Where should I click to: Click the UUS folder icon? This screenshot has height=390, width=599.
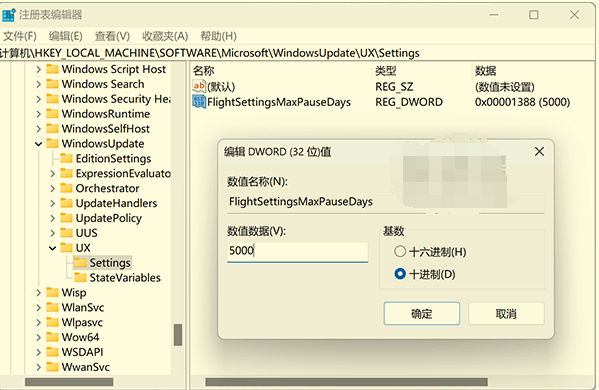(66, 233)
